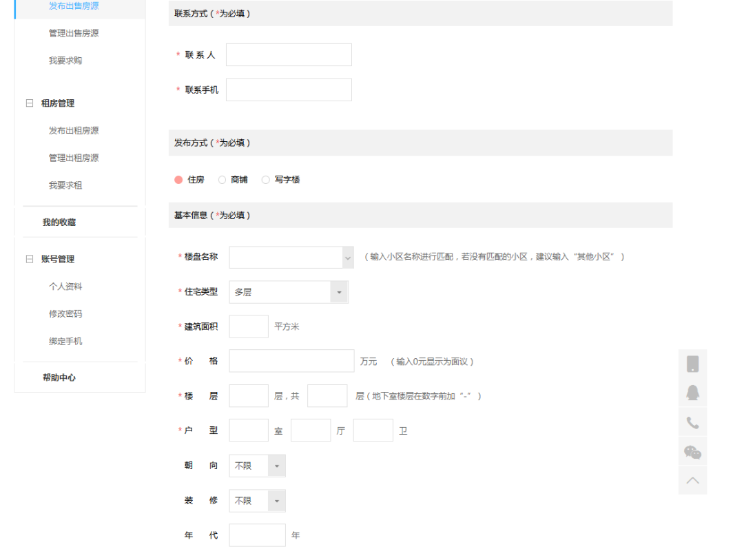Viewport: 744px width, 560px height.
Task: Open 管理出售房源 in sidebar
Action: [x=74, y=33]
